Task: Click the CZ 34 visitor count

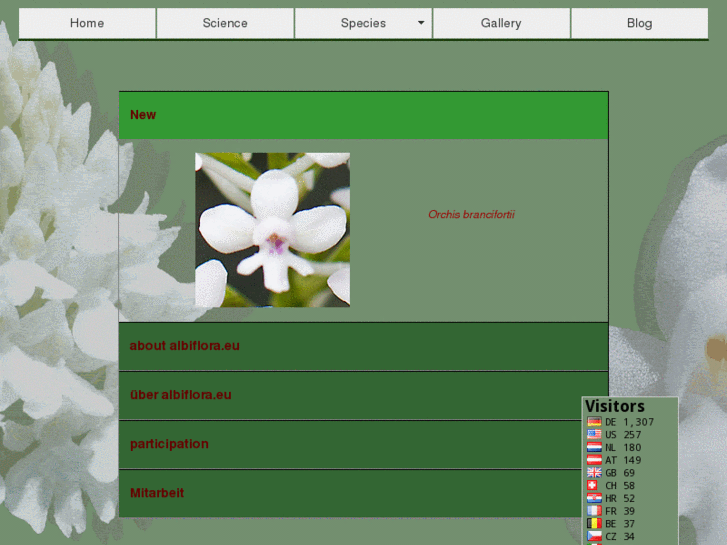Action: (x=620, y=536)
